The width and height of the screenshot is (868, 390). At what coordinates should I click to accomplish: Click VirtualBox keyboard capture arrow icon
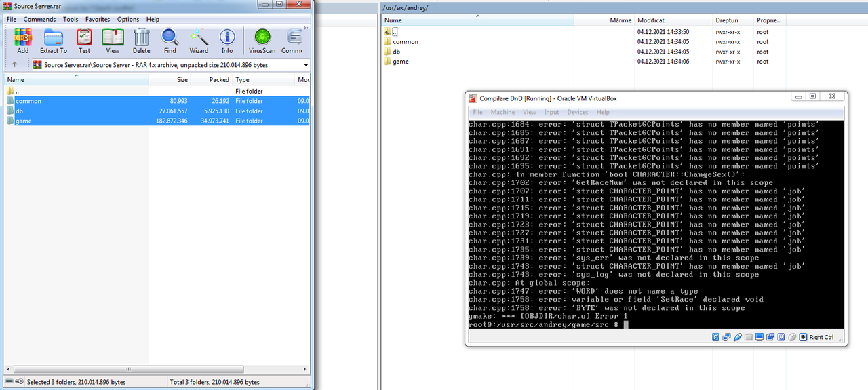pyautogui.click(x=803, y=337)
